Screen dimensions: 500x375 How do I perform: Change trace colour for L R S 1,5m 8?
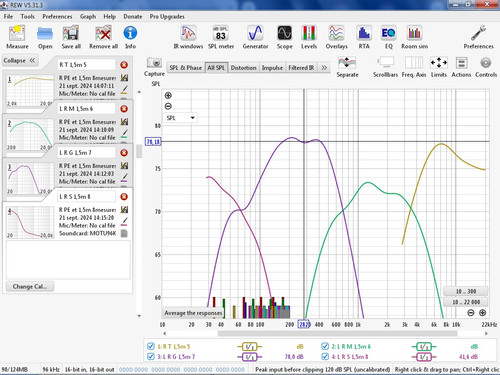(124, 222)
